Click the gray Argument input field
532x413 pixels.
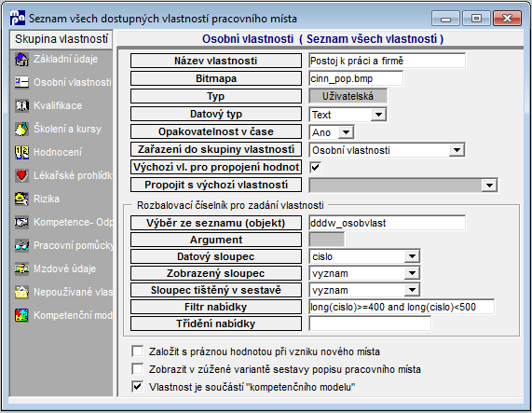pyautogui.click(x=327, y=240)
